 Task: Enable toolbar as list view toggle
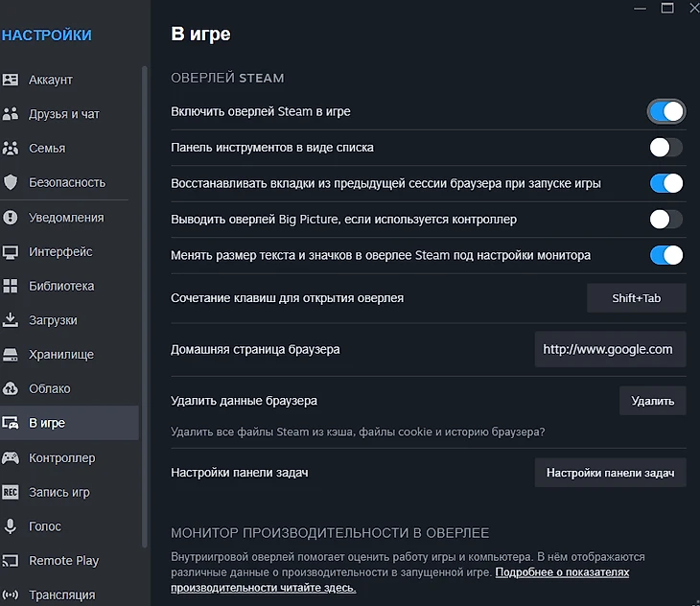click(665, 148)
